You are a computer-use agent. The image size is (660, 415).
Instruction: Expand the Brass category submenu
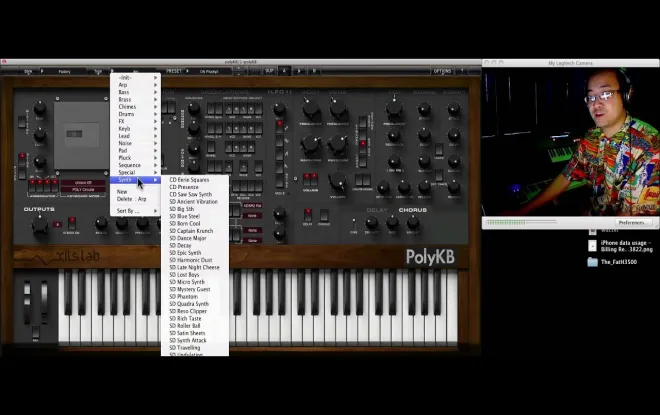(135, 100)
